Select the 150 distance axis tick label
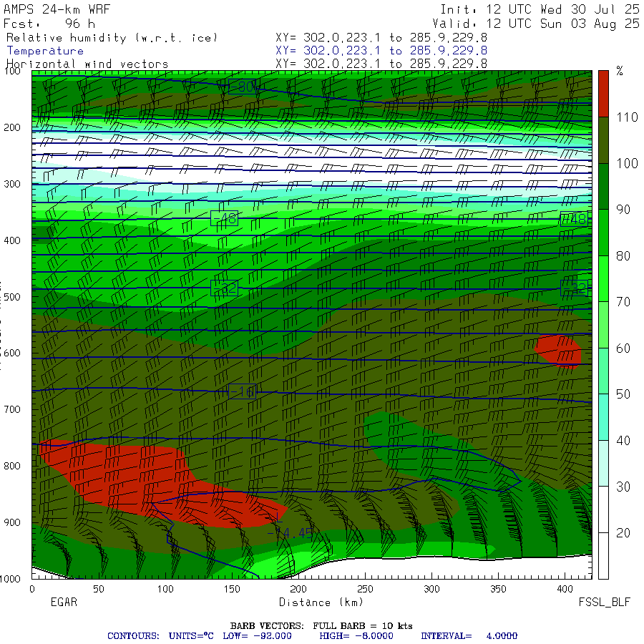 [x=232, y=589]
